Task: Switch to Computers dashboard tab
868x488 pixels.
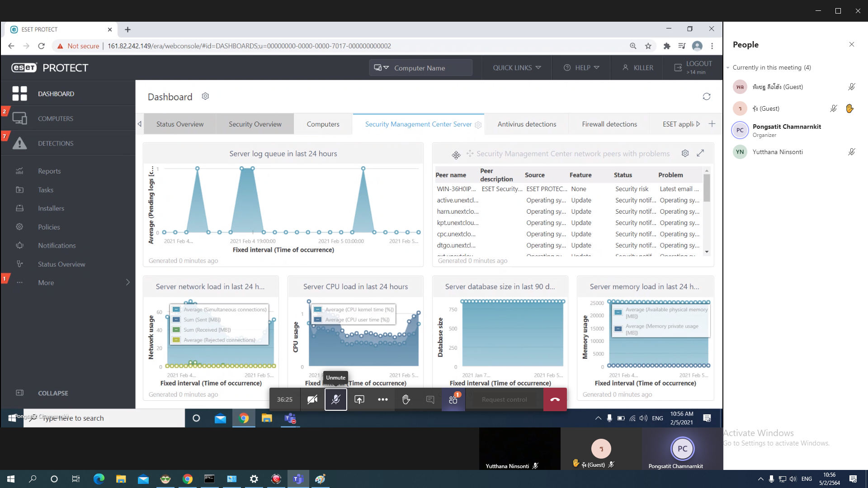Action: (323, 124)
